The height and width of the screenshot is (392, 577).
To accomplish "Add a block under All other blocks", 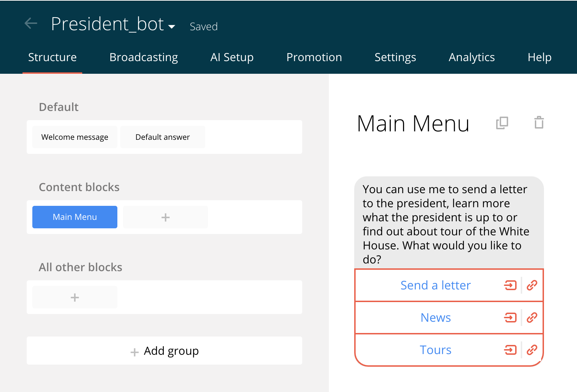I will (x=75, y=298).
